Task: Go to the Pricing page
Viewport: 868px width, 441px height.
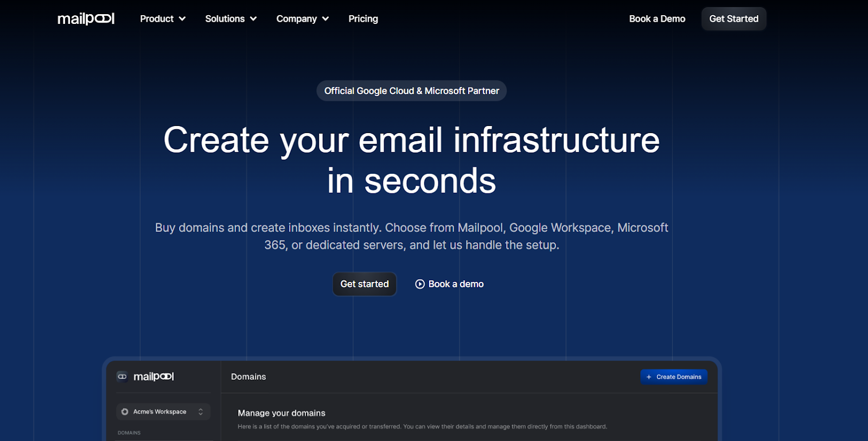Action: pos(363,18)
